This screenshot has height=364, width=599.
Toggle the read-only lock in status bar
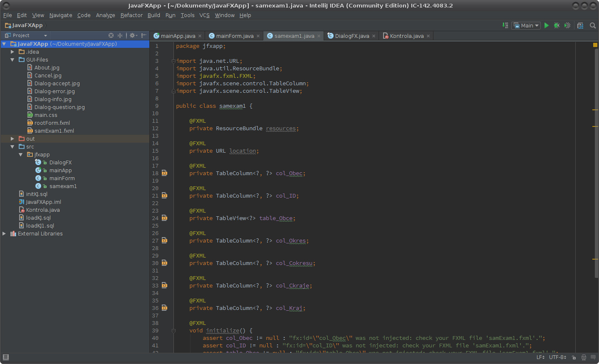(x=574, y=357)
